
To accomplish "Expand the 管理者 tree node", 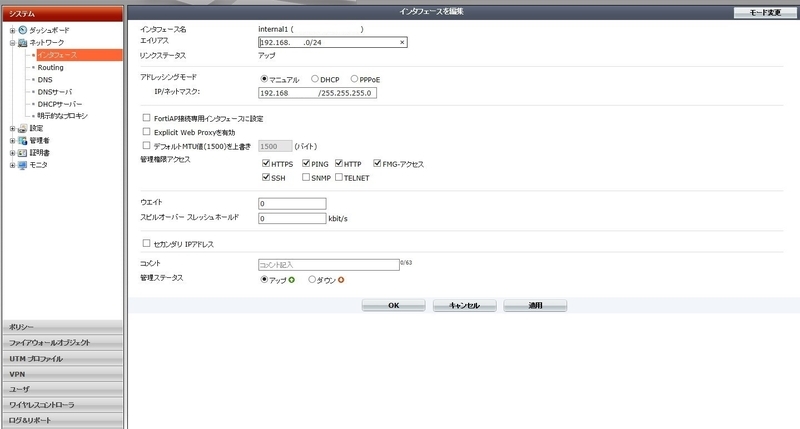I will point(13,141).
